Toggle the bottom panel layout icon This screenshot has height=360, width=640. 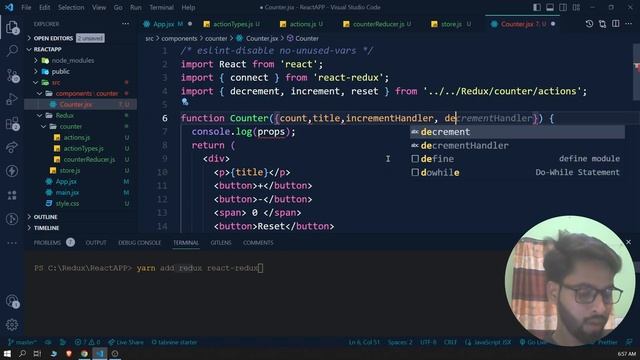point(550,7)
